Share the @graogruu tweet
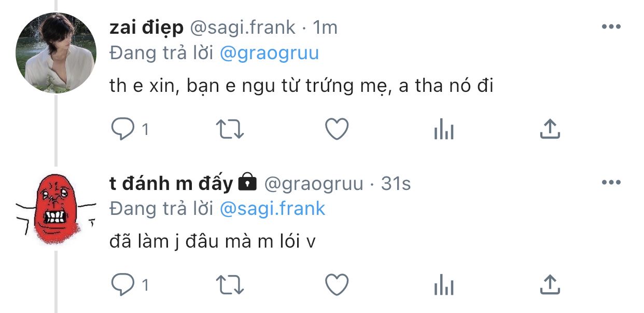Screen dimensions: 644x313 [x=550, y=285]
